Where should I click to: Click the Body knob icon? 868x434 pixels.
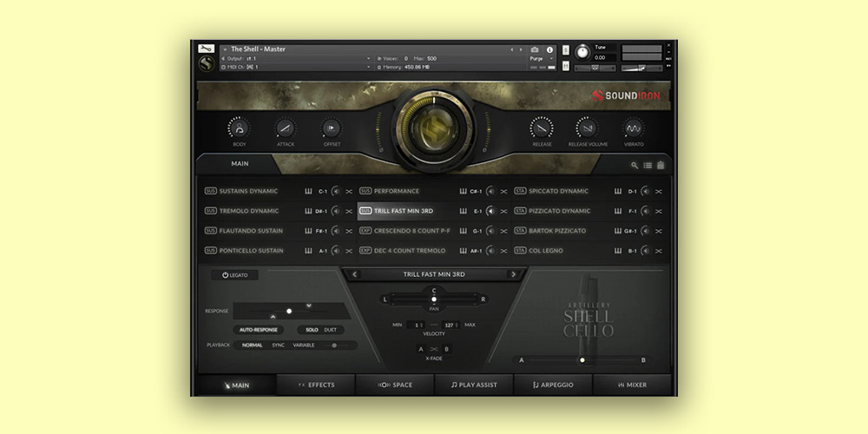(239, 129)
